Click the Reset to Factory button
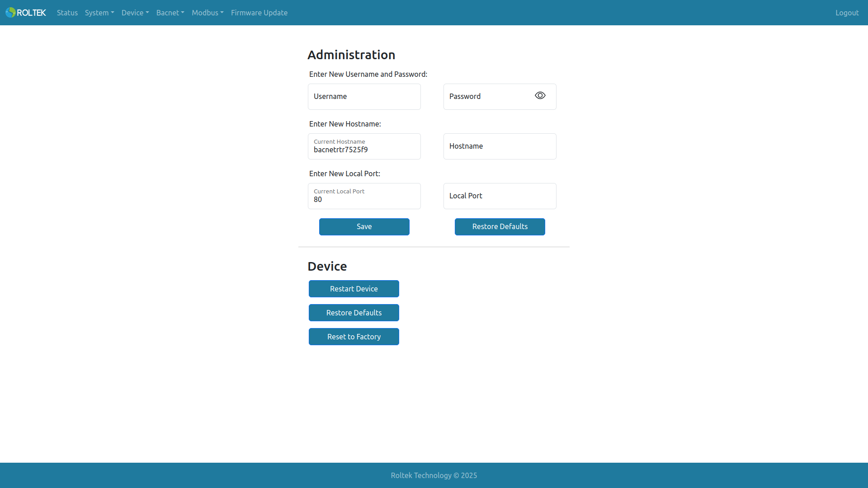This screenshot has width=868, height=488. tap(354, 337)
